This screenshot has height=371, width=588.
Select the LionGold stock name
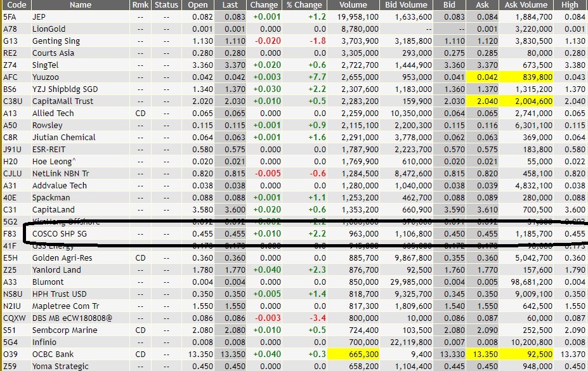tap(49, 29)
